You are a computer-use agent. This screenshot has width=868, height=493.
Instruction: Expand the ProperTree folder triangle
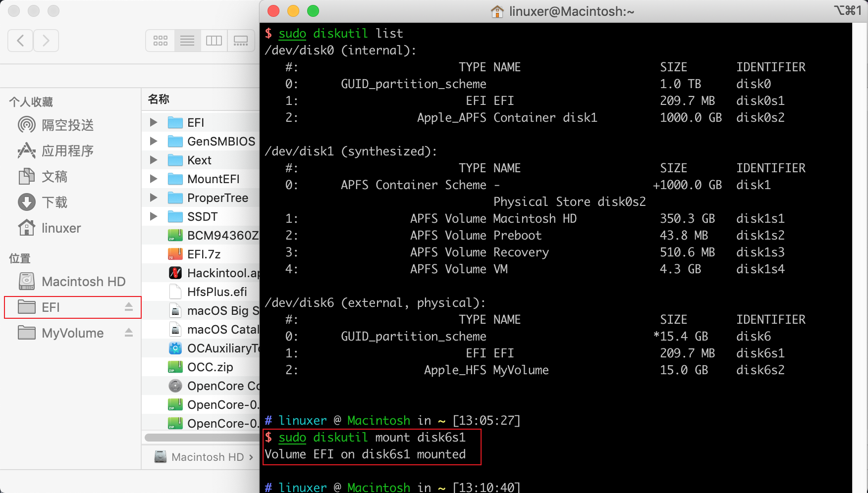coord(154,197)
